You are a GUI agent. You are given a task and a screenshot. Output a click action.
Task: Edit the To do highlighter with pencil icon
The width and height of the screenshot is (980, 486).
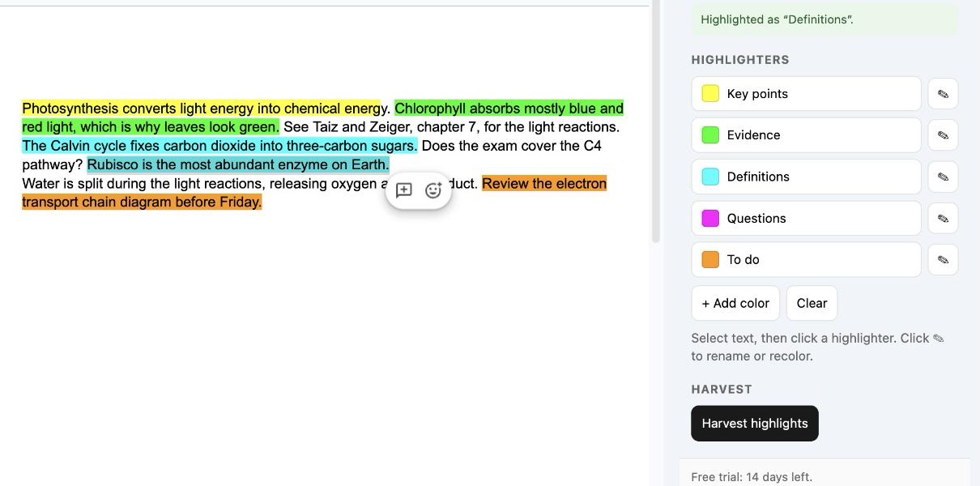coord(943,260)
